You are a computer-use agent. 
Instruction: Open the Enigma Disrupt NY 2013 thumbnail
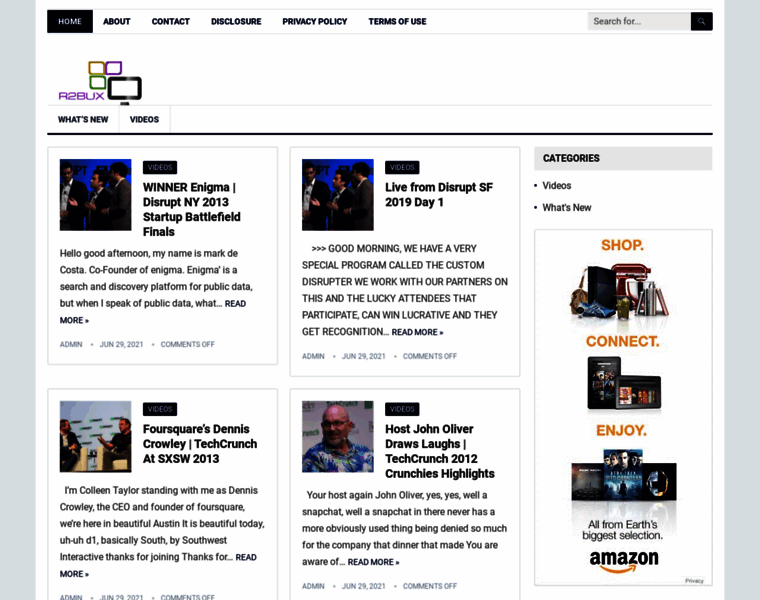pos(95,195)
